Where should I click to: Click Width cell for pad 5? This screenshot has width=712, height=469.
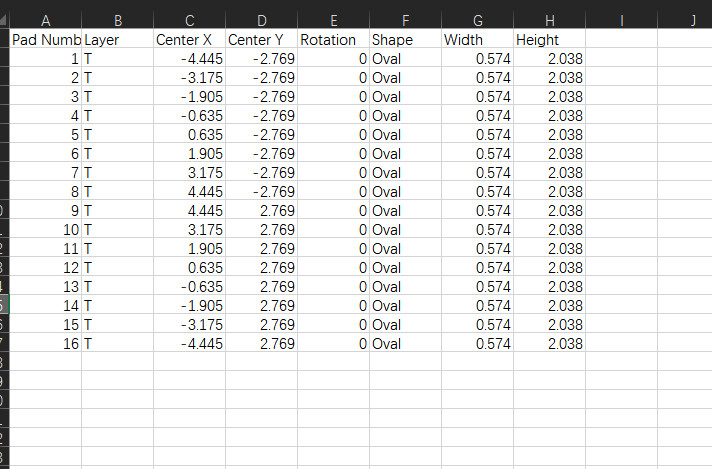[477, 135]
